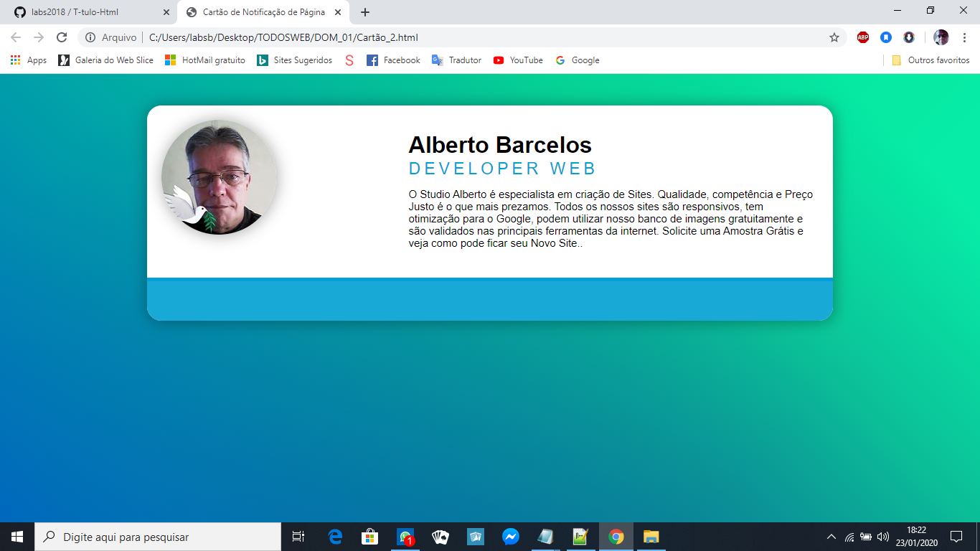Open the Windows Task View icon
This screenshot has width=980, height=551.
pos(298,537)
